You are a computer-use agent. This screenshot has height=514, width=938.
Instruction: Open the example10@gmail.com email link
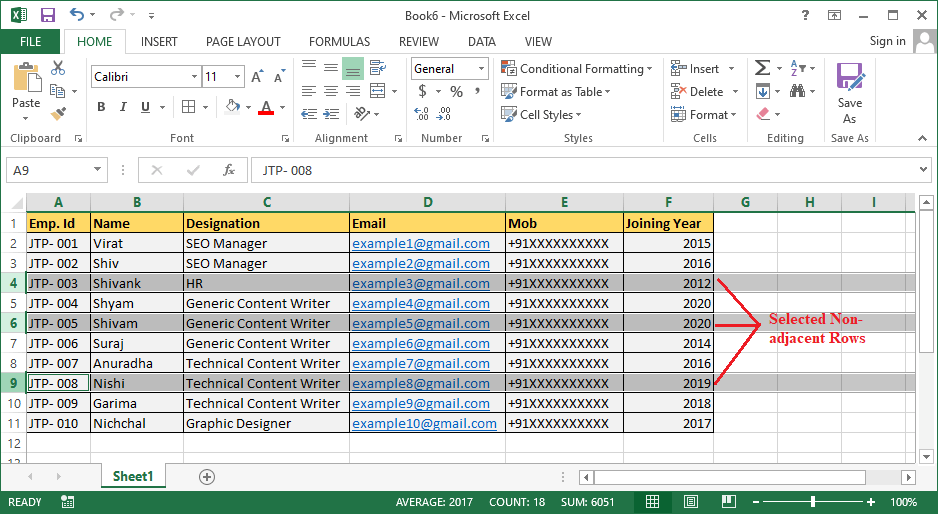click(424, 424)
